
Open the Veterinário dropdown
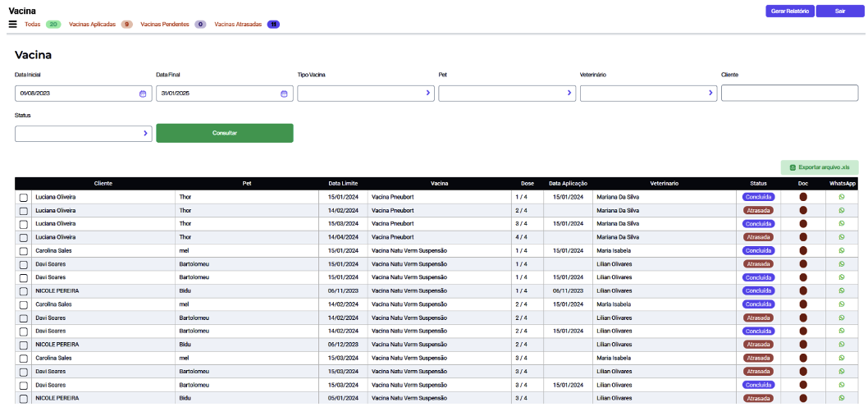point(648,94)
